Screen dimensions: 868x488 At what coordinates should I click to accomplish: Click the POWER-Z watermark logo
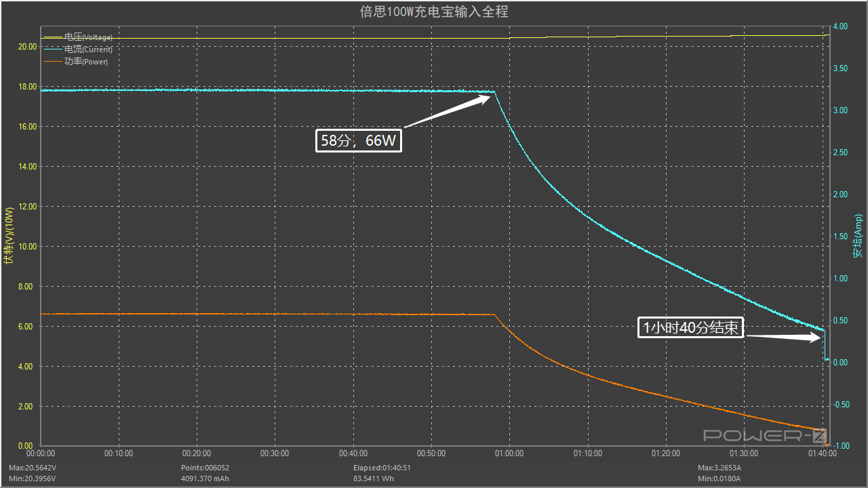point(765,435)
